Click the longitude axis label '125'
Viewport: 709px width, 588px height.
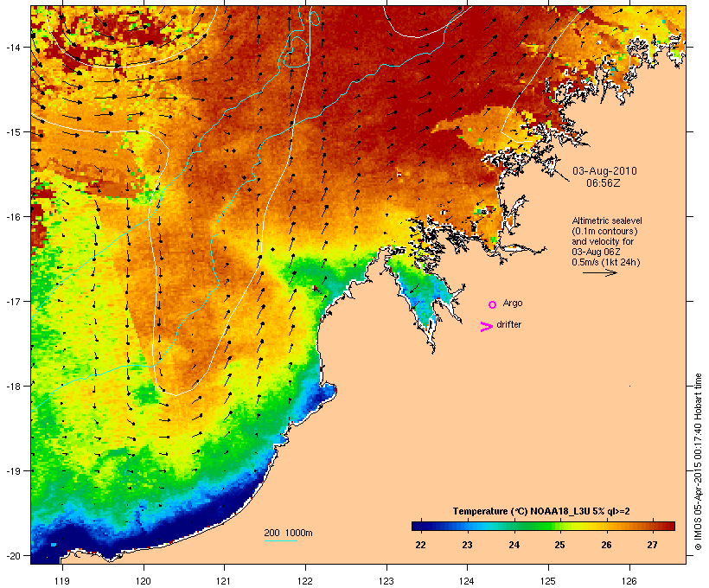[x=548, y=581]
